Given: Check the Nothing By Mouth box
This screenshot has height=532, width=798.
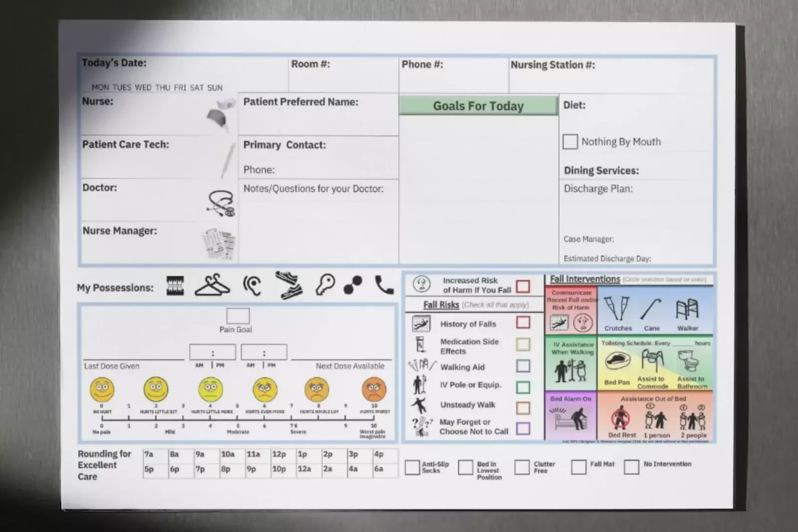Looking at the screenshot, I should pos(570,142).
